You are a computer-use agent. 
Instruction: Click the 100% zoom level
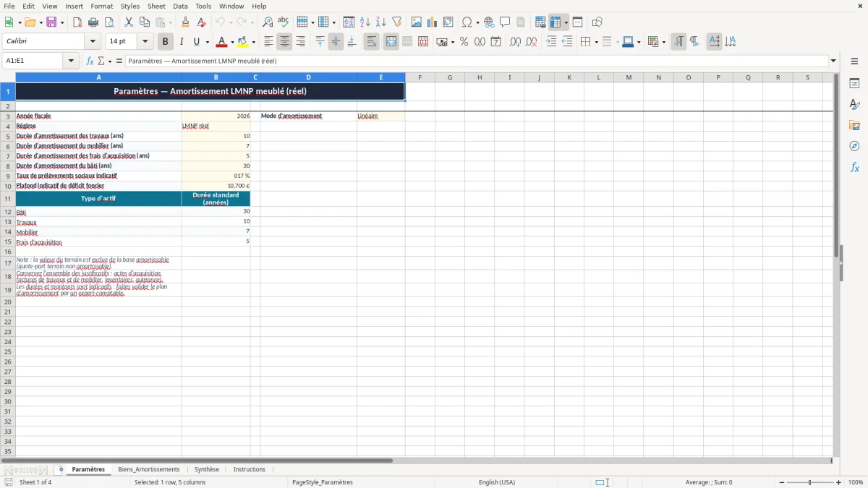(x=856, y=482)
